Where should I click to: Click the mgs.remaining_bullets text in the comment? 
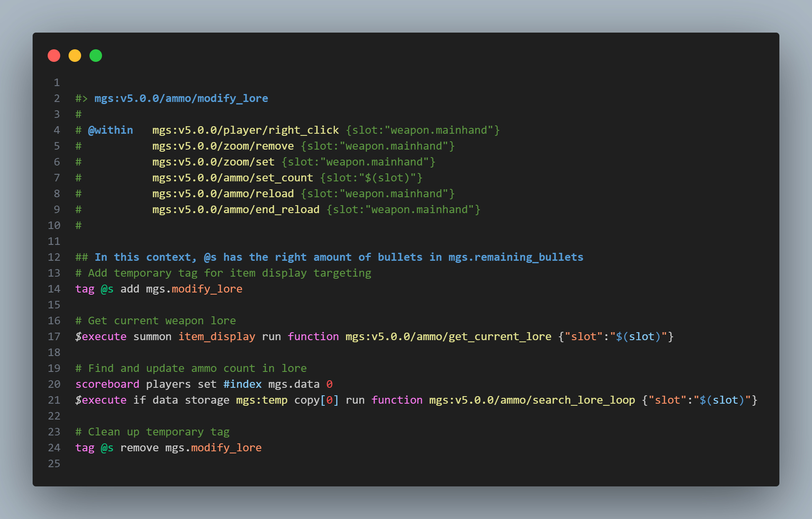tap(516, 257)
